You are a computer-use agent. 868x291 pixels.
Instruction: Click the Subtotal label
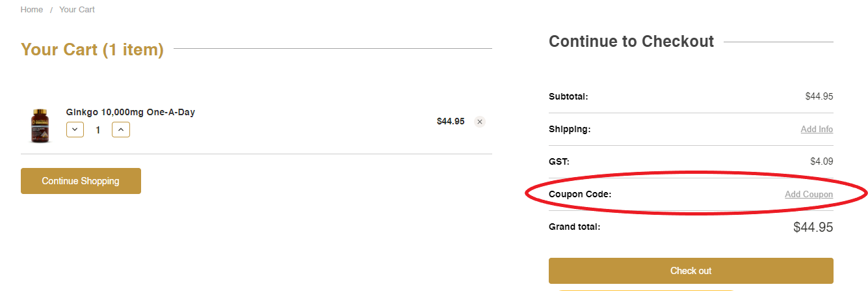[x=568, y=96]
